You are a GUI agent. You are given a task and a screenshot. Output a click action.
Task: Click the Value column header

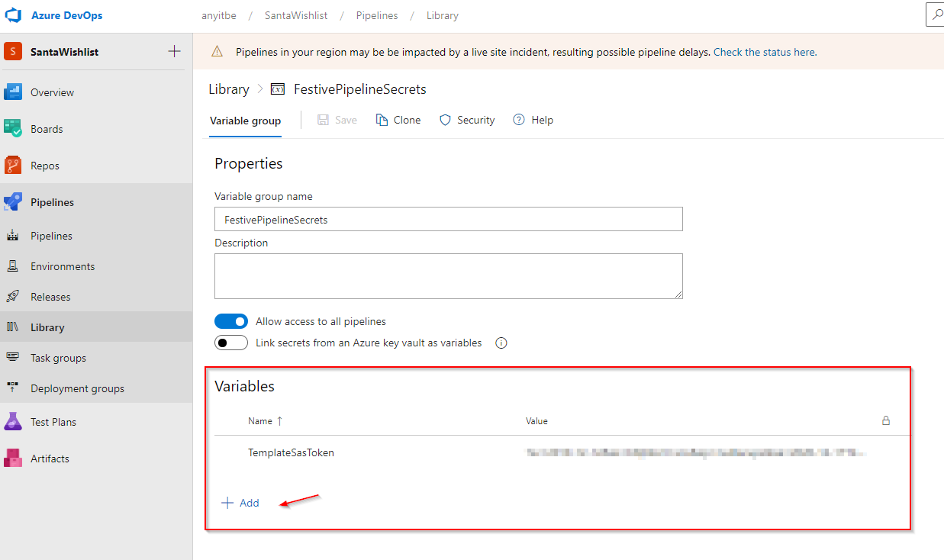pyautogui.click(x=536, y=421)
